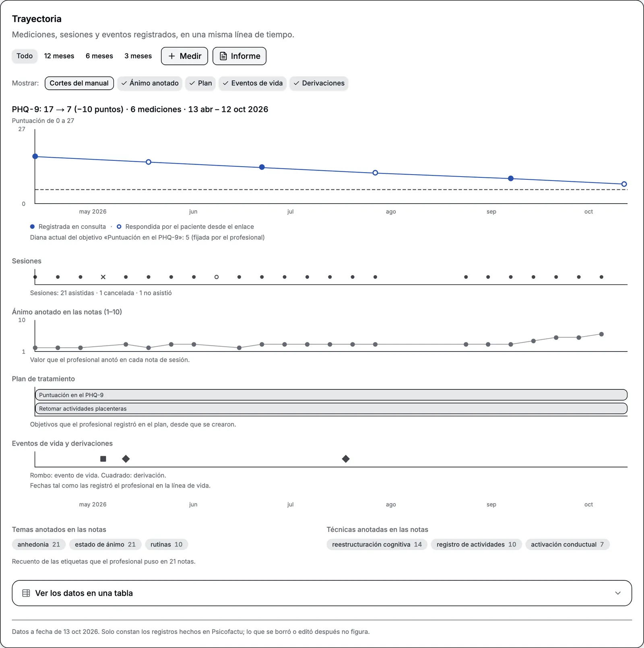Viewport: 644px width, 648px height.
Task: Click the filled PHQ-9 point in September
Action: pyautogui.click(x=511, y=178)
